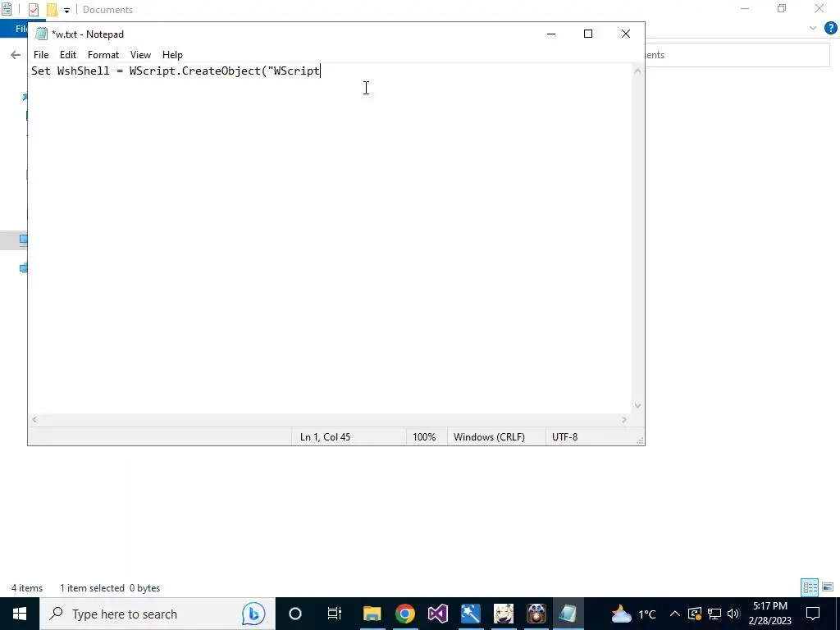This screenshot has width=840, height=630.
Task: Click the Notepad icon in title bar
Action: [x=41, y=34]
